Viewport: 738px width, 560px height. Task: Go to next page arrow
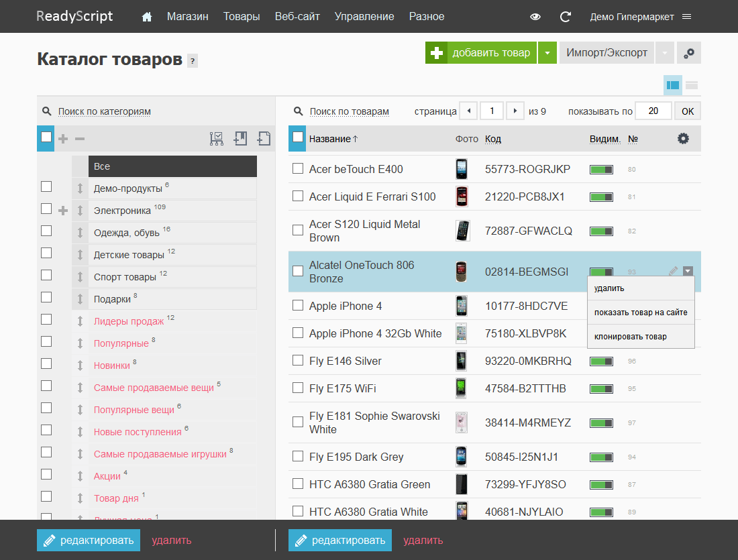(515, 111)
